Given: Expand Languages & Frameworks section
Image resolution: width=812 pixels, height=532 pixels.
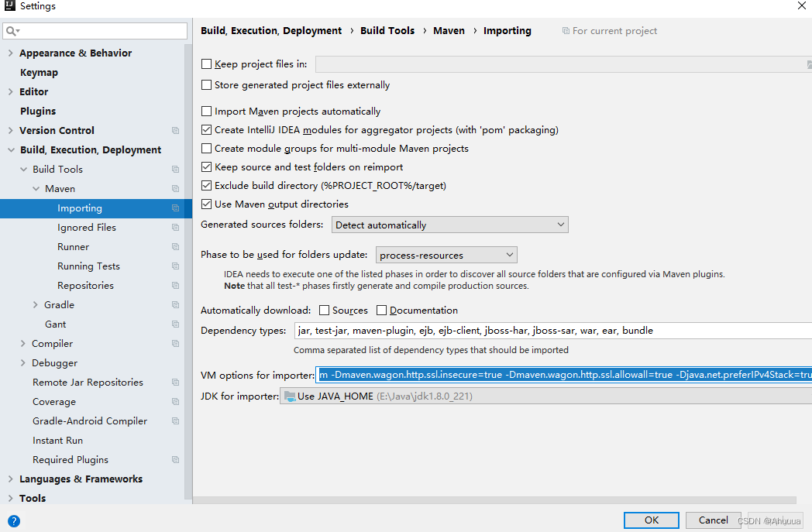Looking at the screenshot, I should pyautogui.click(x=10, y=479).
